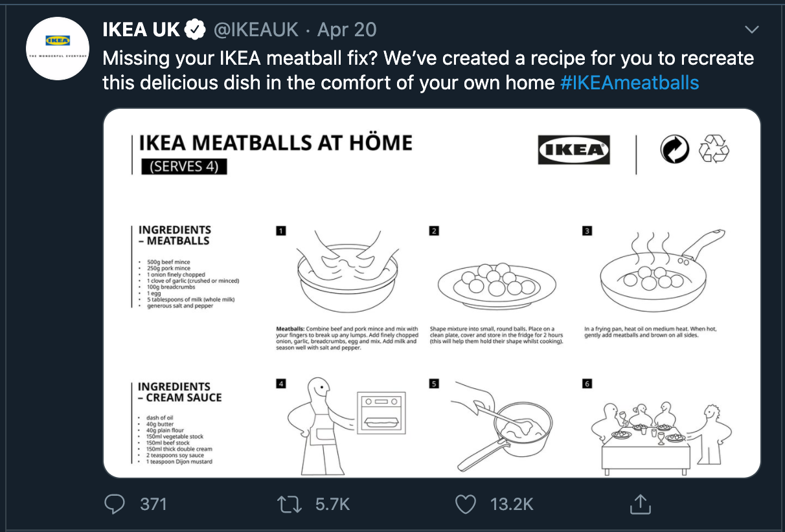
Task: Click the 13.2K likes count
Action: 512,504
